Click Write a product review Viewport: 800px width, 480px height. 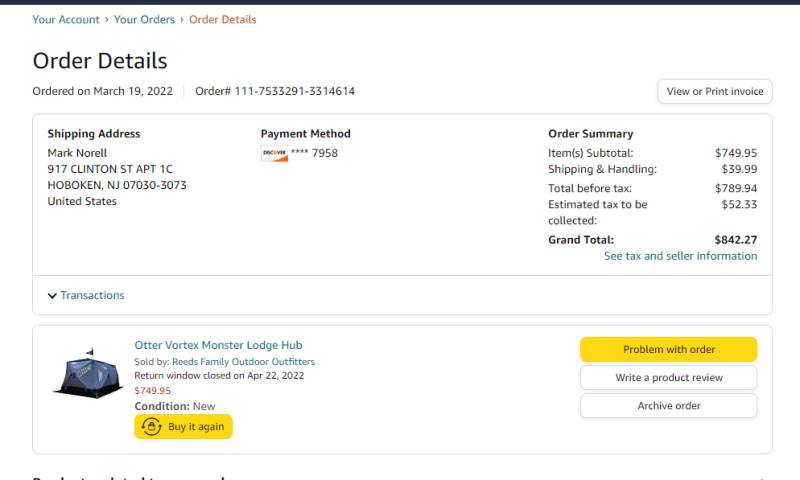point(669,377)
